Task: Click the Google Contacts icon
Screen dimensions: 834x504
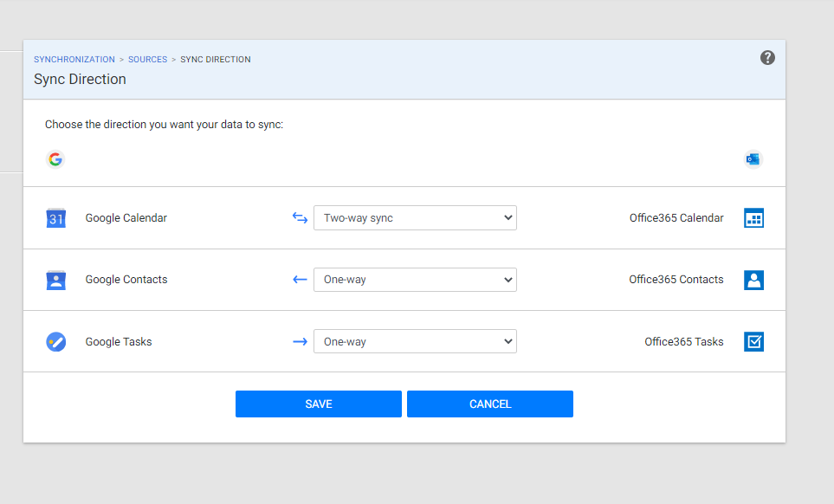Action: 55,280
